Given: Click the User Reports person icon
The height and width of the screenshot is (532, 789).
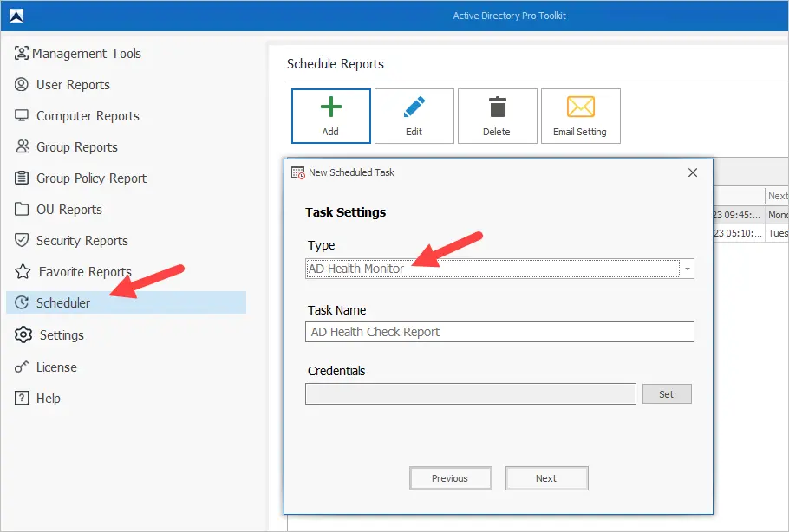Looking at the screenshot, I should coord(21,84).
